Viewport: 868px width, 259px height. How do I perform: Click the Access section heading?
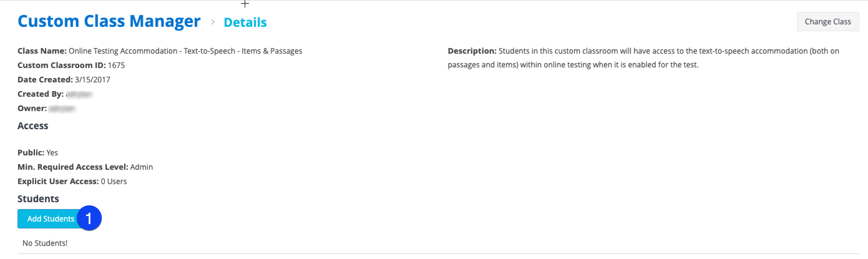33,126
